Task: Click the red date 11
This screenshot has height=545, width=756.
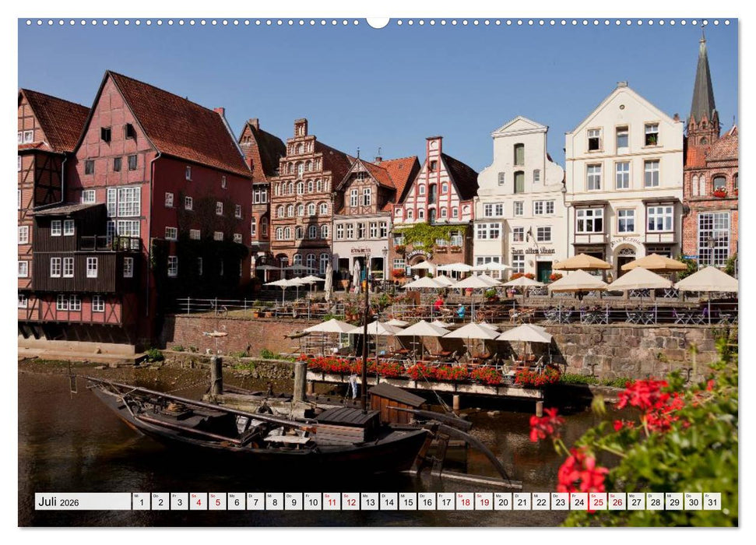Action: tap(331, 501)
